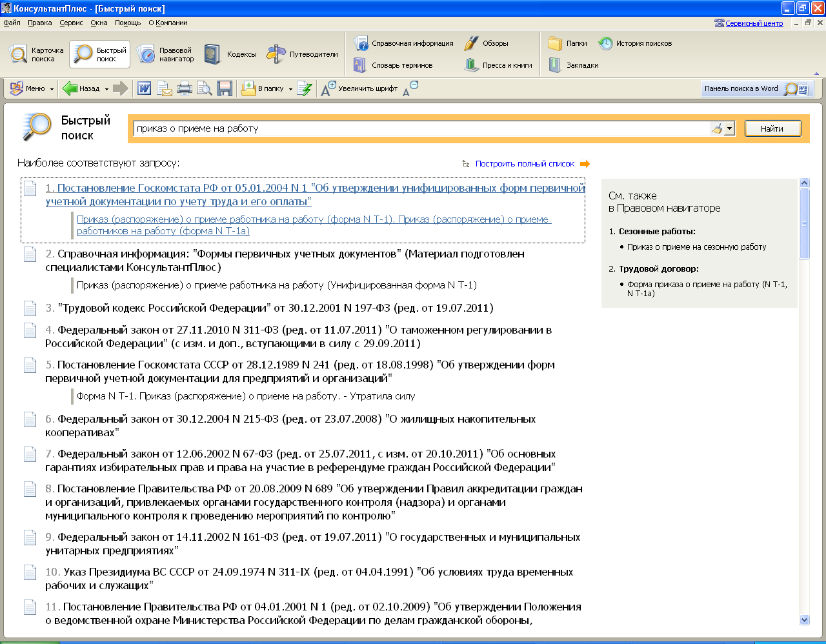Open the Путеводители guides section
Viewport: 826px width, 644px height.
pyautogui.click(x=303, y=54)
